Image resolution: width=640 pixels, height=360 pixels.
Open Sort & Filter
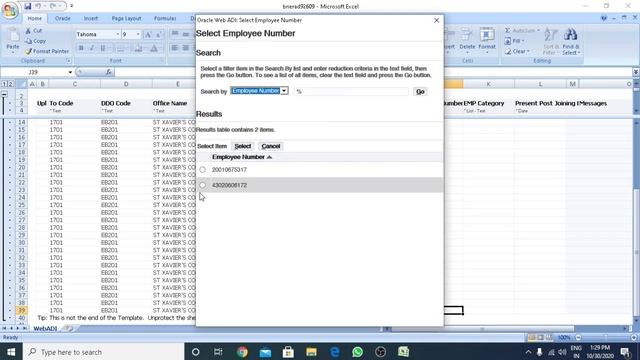coord(550,41)
